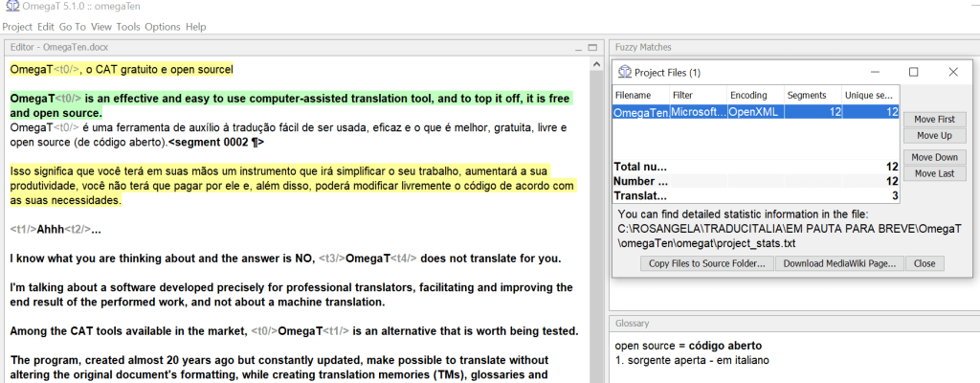Click the Editor - OmegaTen.docx pane title
The image size is (980, 383).
[x=60, y=47]
